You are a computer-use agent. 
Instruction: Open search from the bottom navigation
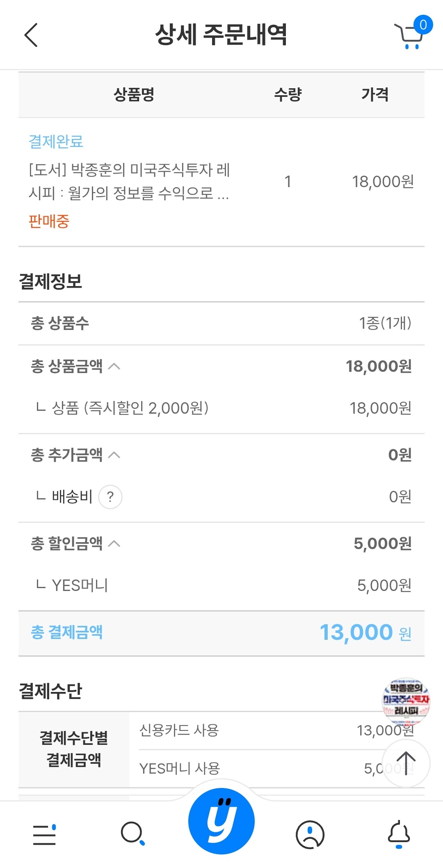pos(133,834)
